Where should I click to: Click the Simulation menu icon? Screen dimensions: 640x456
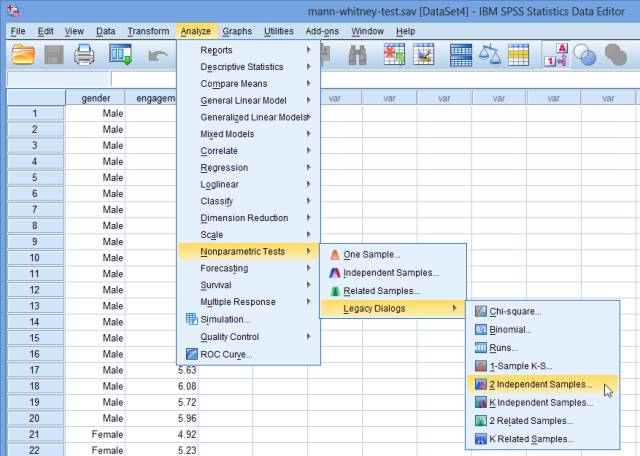click(x=191, y=319)
